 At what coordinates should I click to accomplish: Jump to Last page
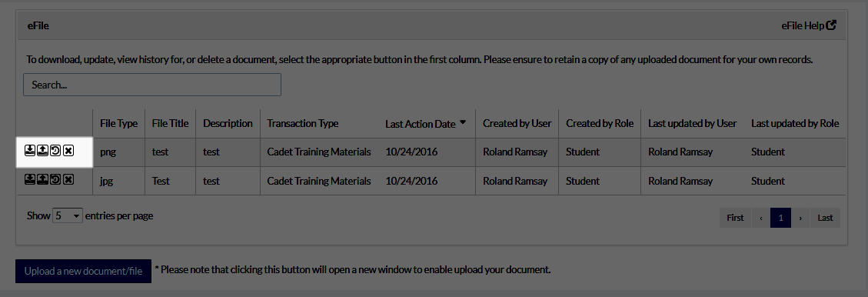click(825, 218)
